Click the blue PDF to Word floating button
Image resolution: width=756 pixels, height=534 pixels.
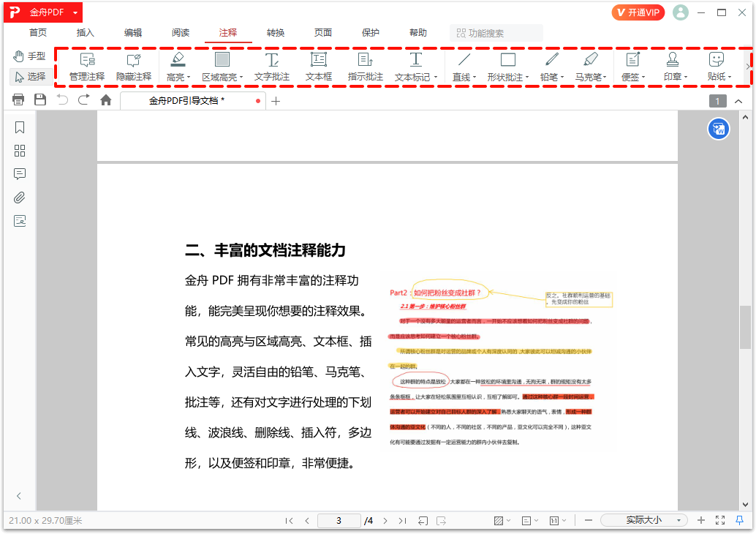[719, 129]
